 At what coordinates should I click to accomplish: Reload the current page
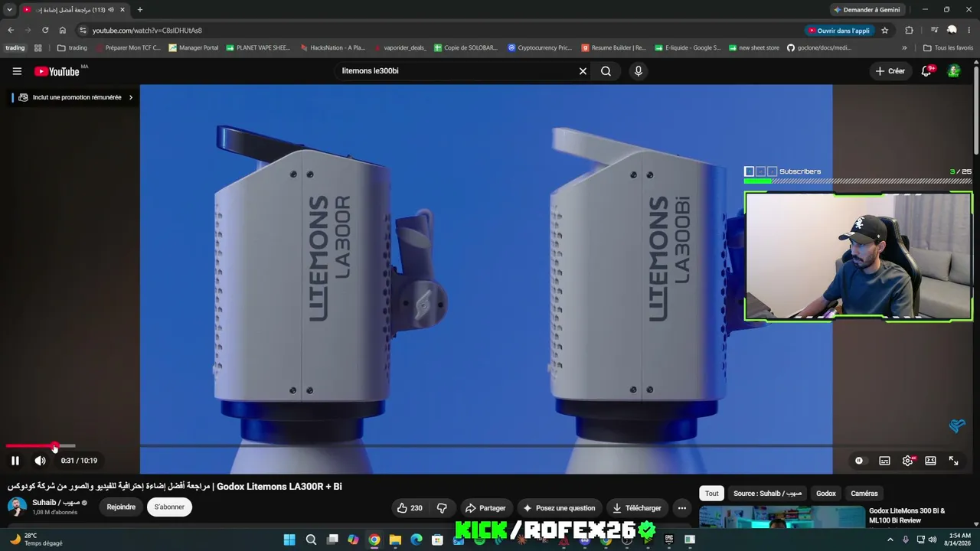(x=45, y=31)
